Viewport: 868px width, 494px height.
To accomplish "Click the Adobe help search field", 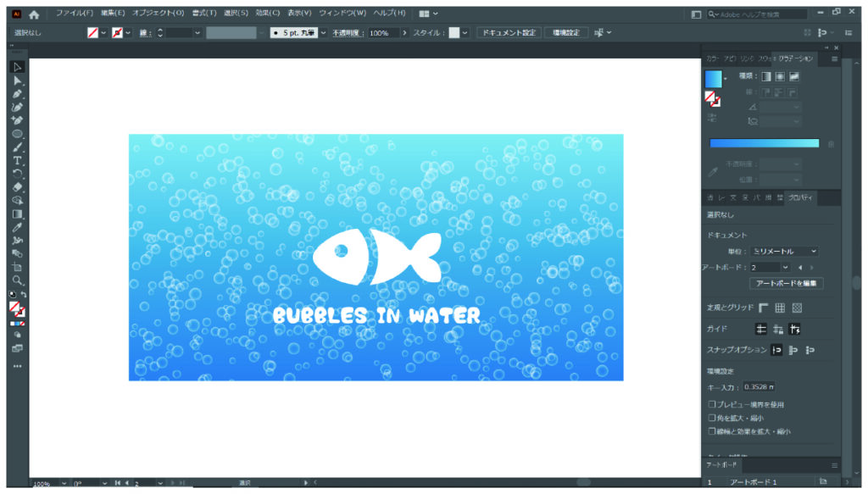I will (757, 14).
